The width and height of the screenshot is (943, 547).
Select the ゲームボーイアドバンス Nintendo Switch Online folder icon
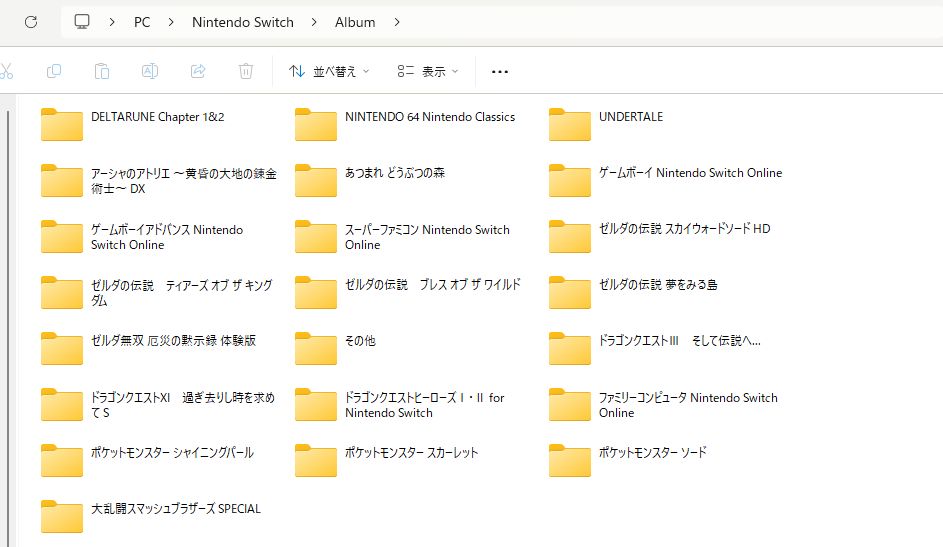click(x=61, y=236)
